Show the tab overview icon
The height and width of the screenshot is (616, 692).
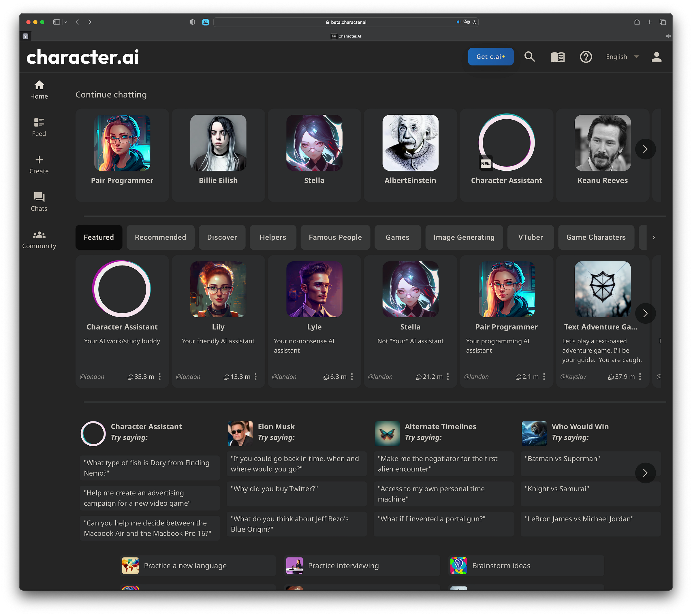click(x=663, y=22)
